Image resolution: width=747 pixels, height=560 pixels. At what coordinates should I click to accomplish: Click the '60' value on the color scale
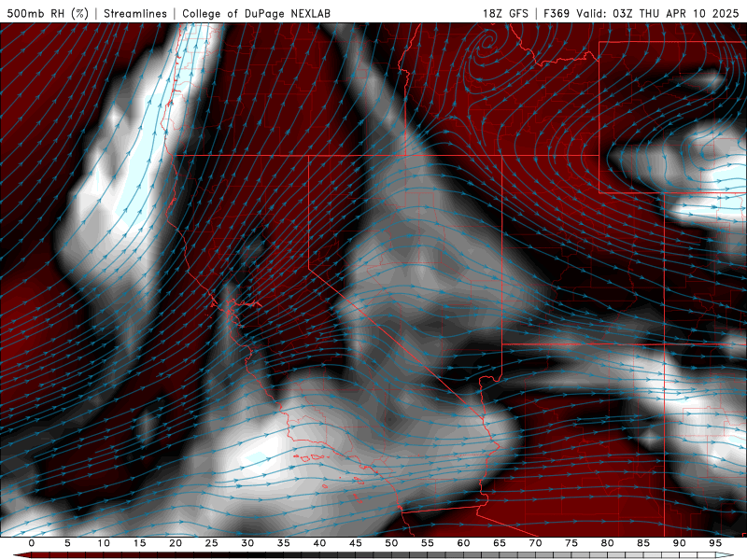point(463,543)
